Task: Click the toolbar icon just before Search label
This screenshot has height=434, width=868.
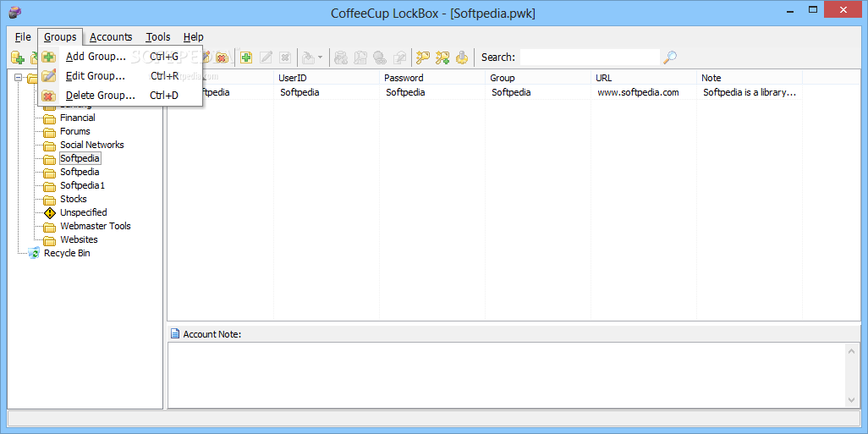Action: pos(462,57)
